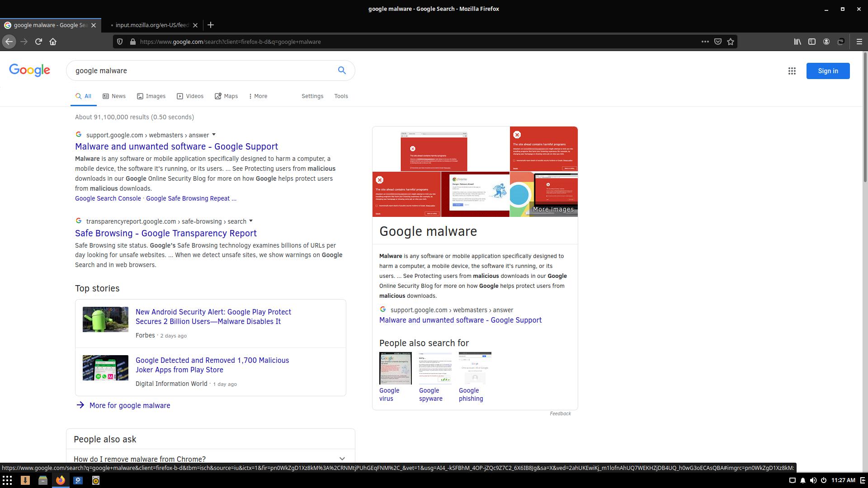Open the Safe Browsing Transparency Report link
This screenshot has height=488, width=868.
point(165,233)
